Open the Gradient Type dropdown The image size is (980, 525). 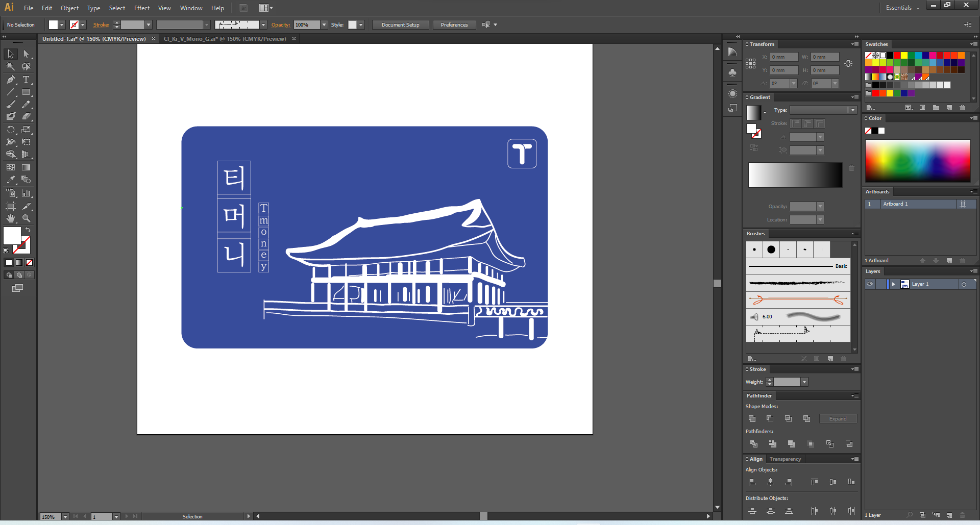point(852,110)
